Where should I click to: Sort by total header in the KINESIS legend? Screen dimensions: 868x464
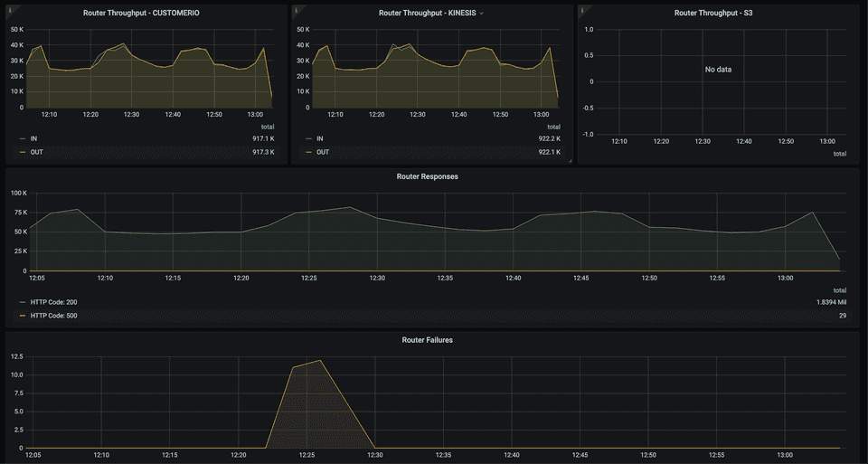pyautogui.click(x=553, y=127)
